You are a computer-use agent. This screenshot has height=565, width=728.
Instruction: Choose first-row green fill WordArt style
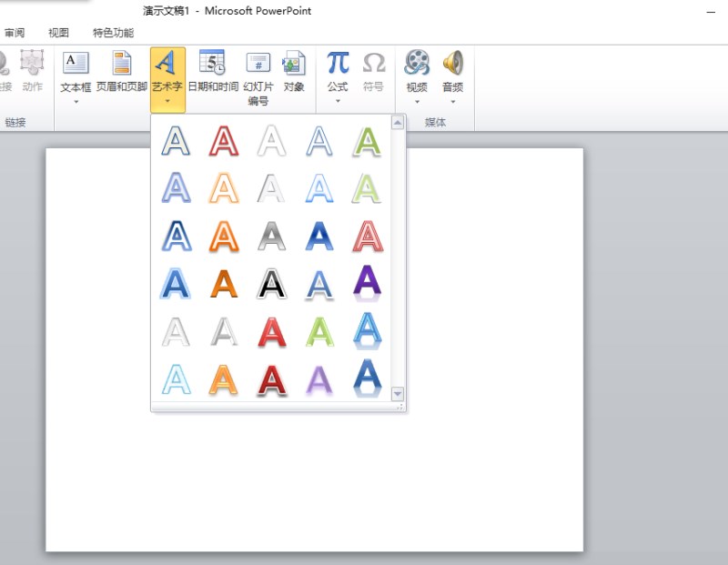368,141
